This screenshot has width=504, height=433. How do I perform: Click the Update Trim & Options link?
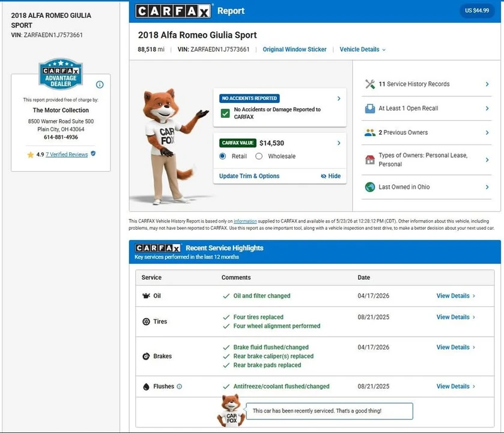pos(249,176)
